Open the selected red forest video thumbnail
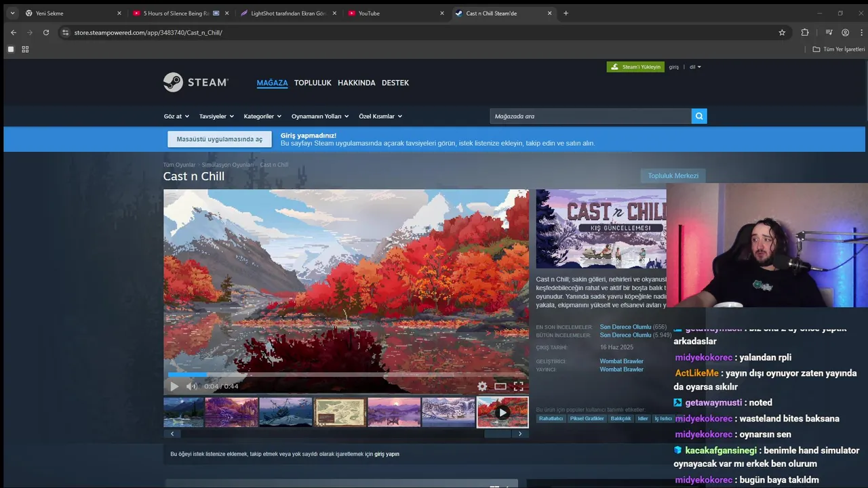 click(x=502, y=412)
